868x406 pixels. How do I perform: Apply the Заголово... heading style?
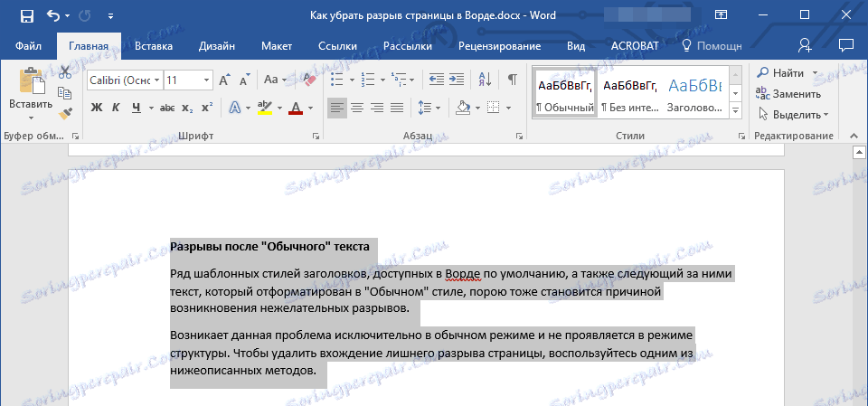pos(695,94)
